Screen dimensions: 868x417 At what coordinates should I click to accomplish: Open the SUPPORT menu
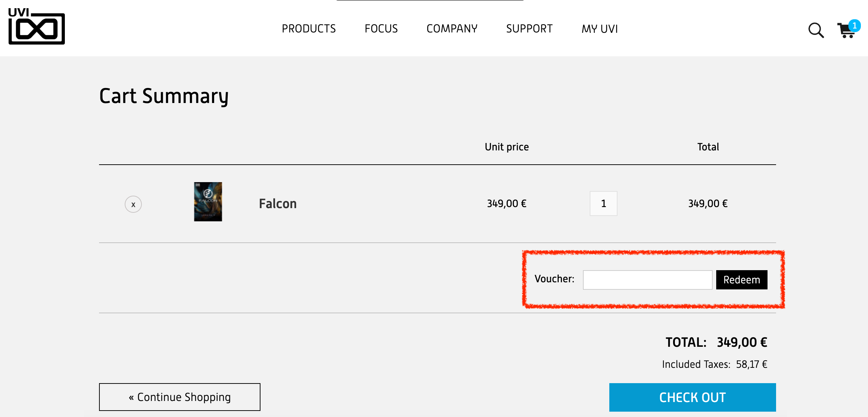click(529, 29)
